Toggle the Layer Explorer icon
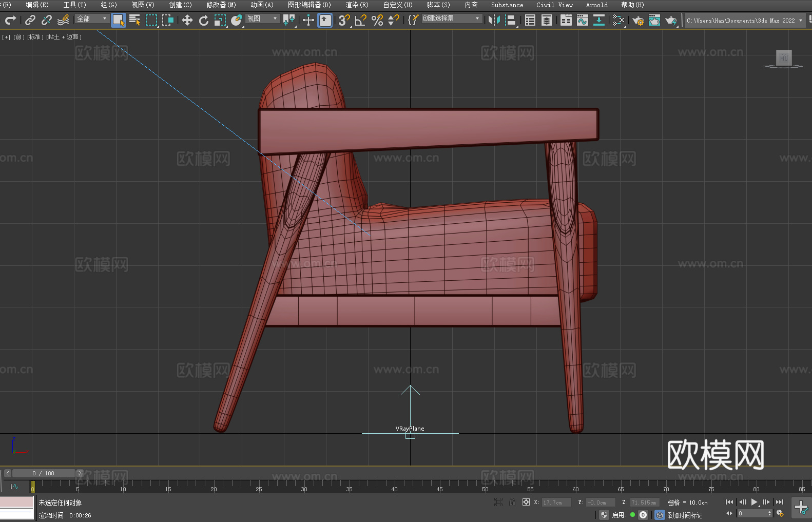Screen dimensions: 812x522 tap(547, 20)
